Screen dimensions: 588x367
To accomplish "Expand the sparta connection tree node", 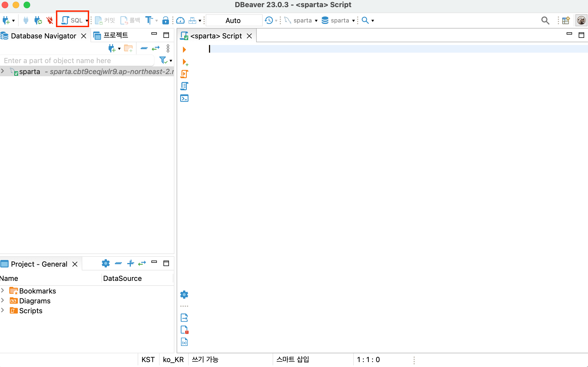I will click(3, 71).
